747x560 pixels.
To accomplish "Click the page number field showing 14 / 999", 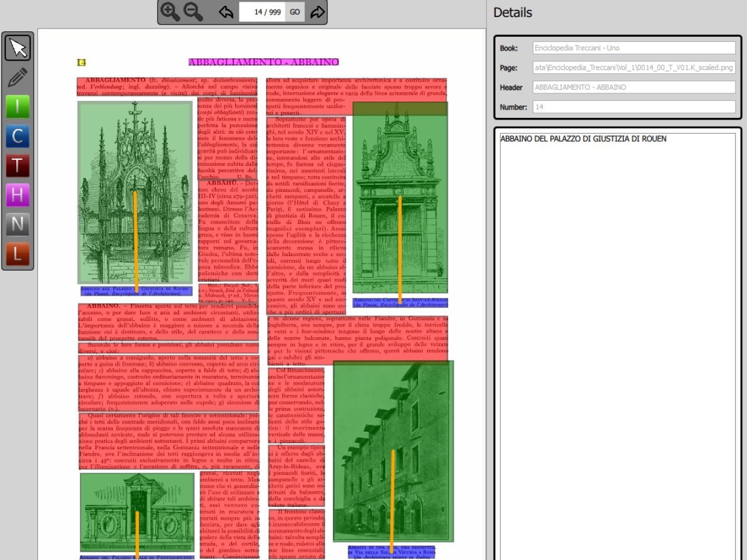I will click(262, 12).
